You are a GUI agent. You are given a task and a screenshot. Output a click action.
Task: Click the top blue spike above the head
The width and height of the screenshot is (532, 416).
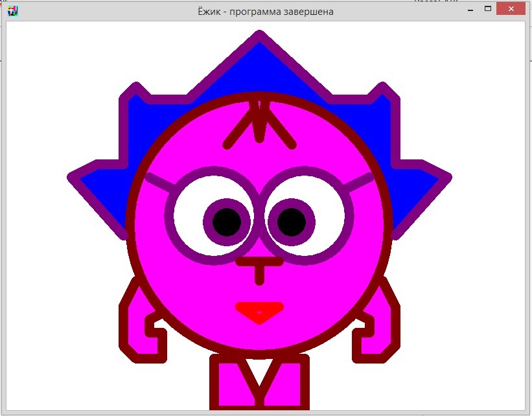coord(259,65)
